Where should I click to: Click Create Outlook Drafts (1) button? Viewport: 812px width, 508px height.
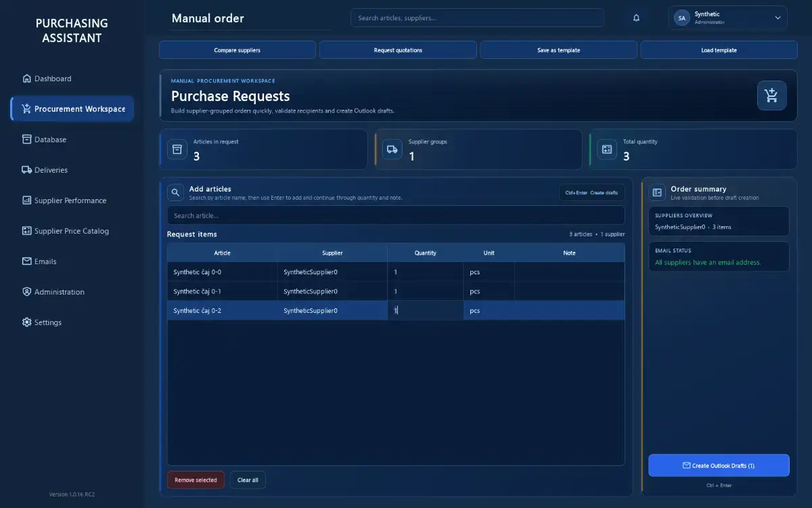[719, 465]
